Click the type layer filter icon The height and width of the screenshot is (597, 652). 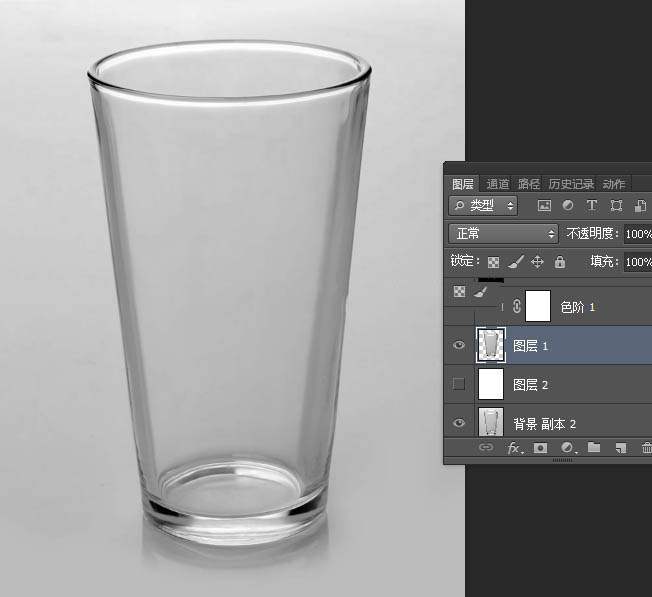point(591,205)
